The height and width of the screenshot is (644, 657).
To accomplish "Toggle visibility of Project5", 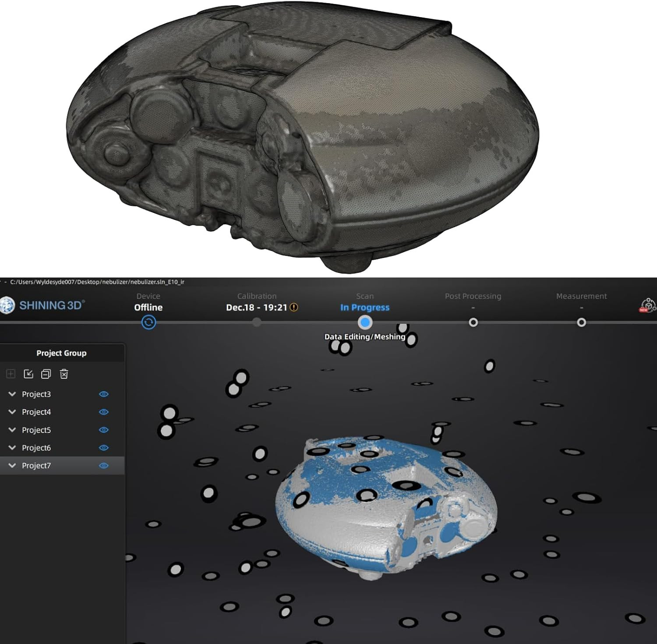I will pos(104,430).
